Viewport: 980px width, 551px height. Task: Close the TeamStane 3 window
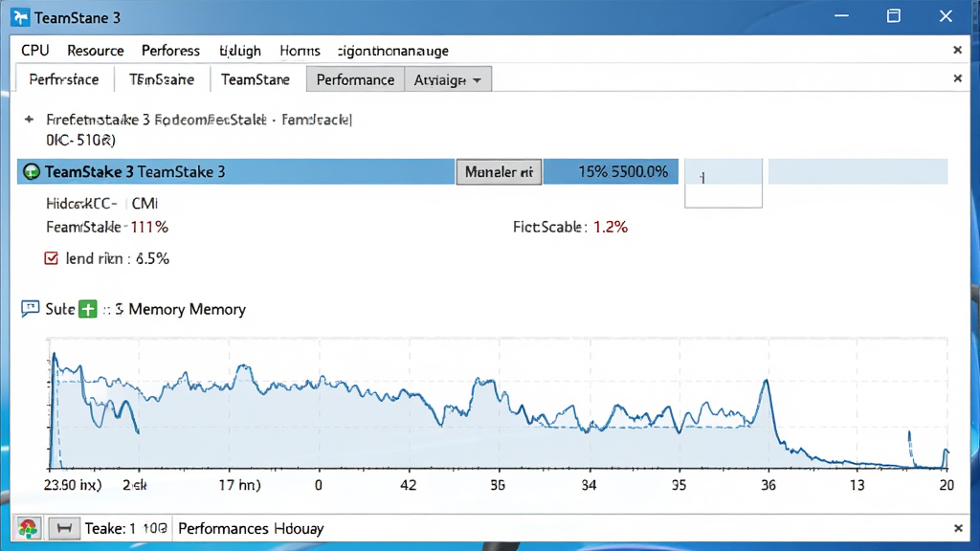tap(946, 16)
